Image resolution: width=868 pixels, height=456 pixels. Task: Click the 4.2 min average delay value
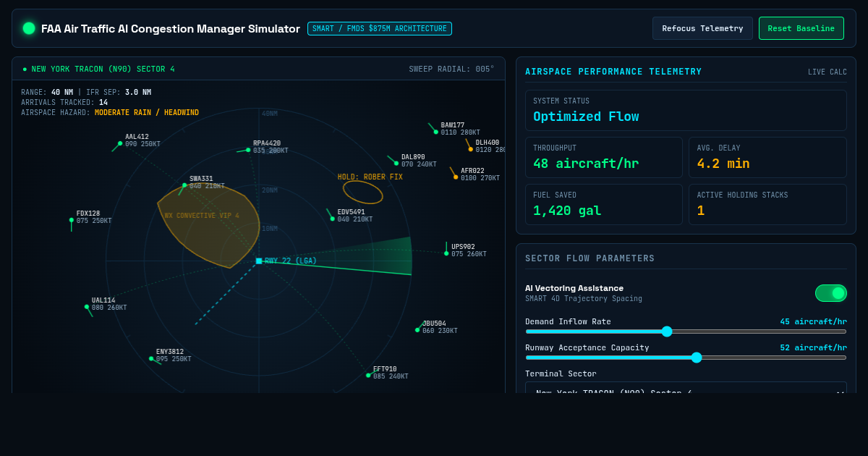(x=723, y=164)
